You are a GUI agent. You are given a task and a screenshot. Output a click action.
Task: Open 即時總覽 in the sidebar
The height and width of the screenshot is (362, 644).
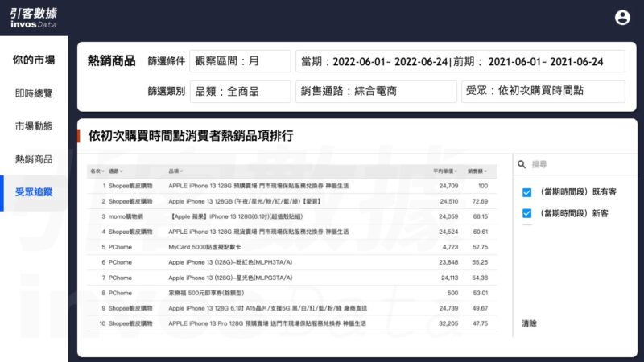click(x=34, y=93)
